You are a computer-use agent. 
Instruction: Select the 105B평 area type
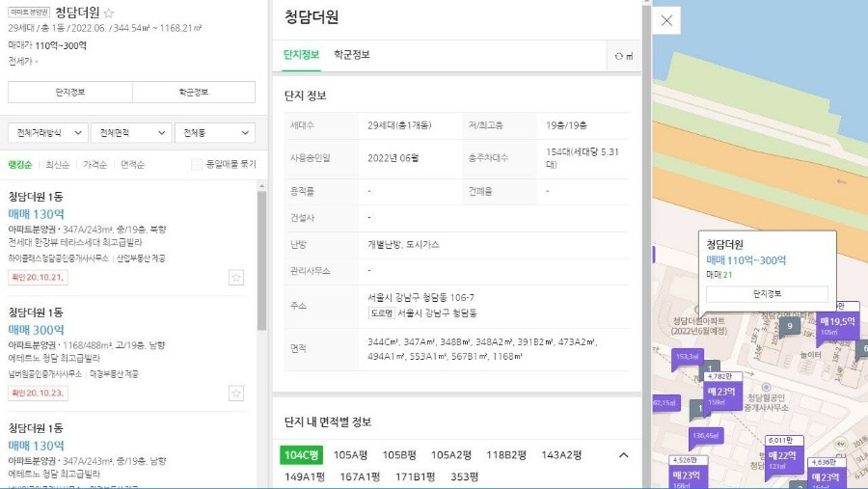click(x=399, y=455)
